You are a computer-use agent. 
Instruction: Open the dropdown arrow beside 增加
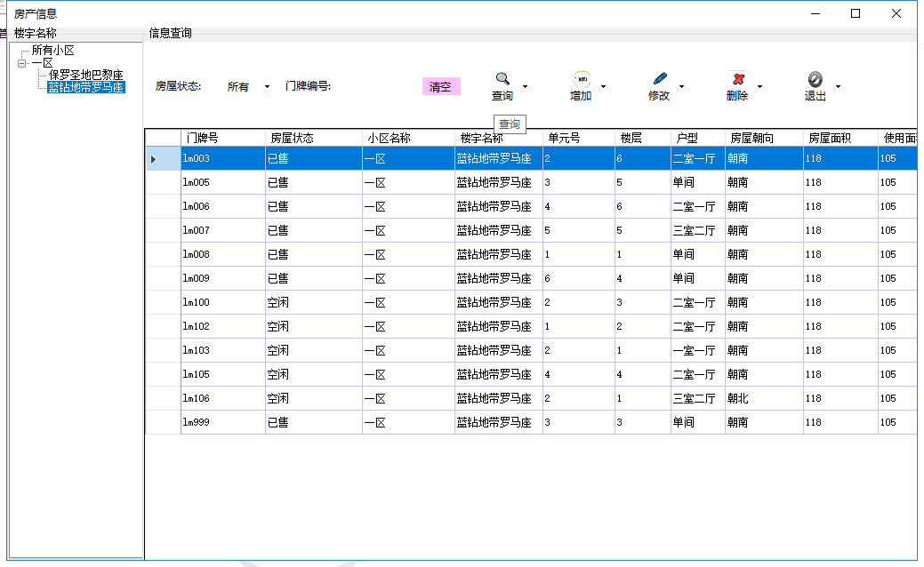(603, 87)
